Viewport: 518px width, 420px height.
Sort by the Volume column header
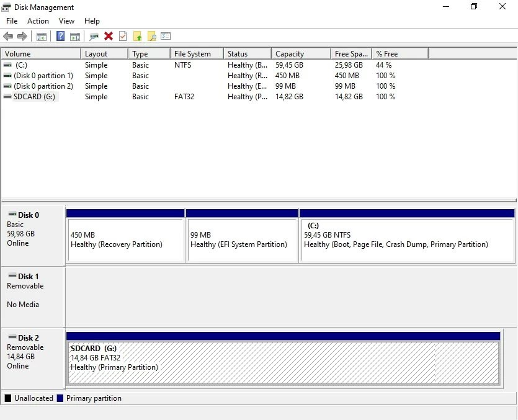click(41, 53)
